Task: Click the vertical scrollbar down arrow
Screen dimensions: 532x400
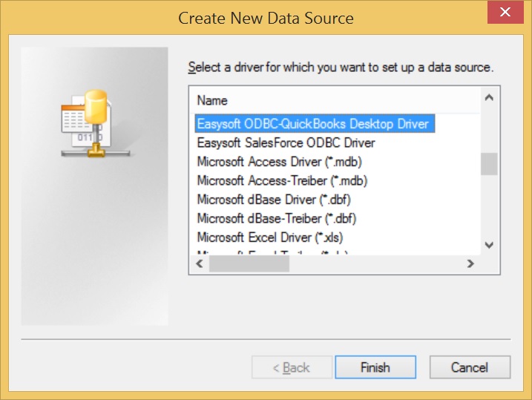Action: 489,245
